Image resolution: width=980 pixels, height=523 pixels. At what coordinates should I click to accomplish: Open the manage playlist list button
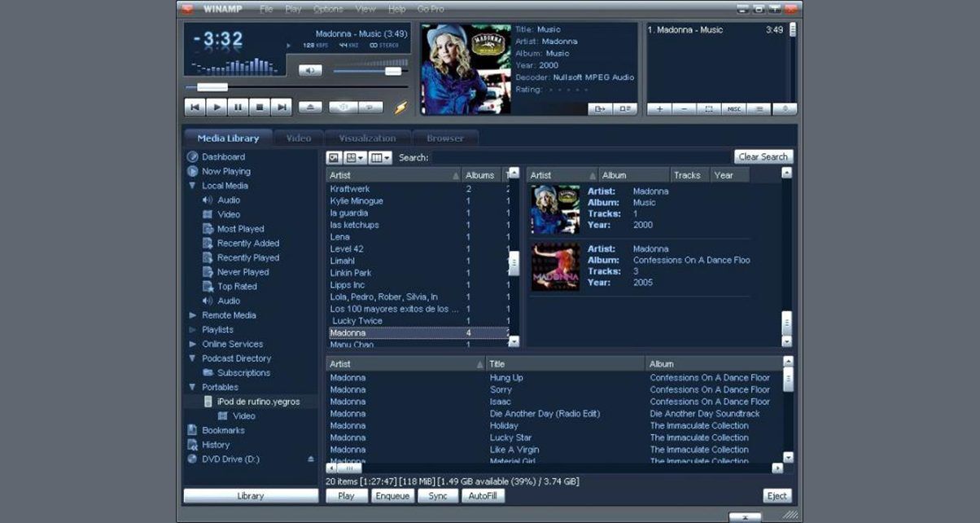click(759, 108)
